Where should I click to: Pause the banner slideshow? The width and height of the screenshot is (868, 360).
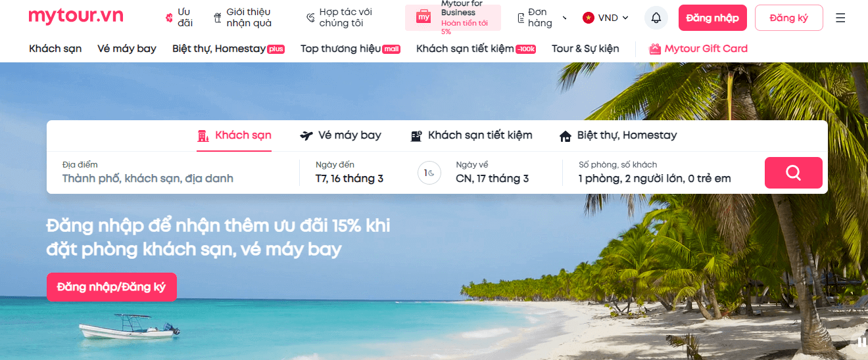pos(861,341)
